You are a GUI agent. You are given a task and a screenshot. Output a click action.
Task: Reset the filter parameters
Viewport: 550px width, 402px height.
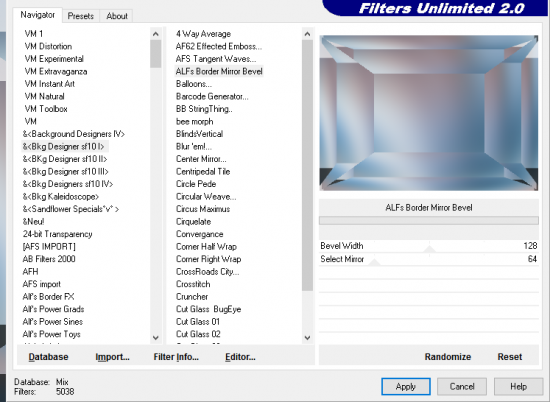pyautogui.click(x=509, y=357)
